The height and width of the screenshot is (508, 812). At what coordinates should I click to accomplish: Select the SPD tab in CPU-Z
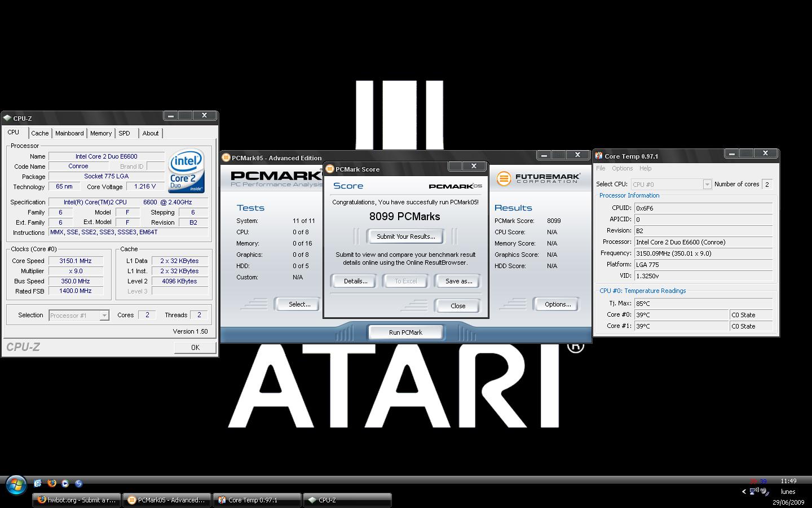click(124, 133)
